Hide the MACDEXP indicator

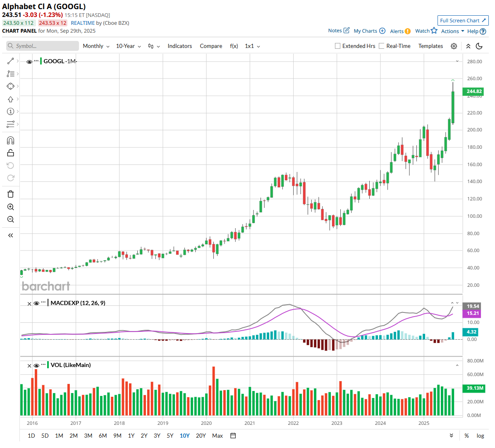[x=36, y=303]
